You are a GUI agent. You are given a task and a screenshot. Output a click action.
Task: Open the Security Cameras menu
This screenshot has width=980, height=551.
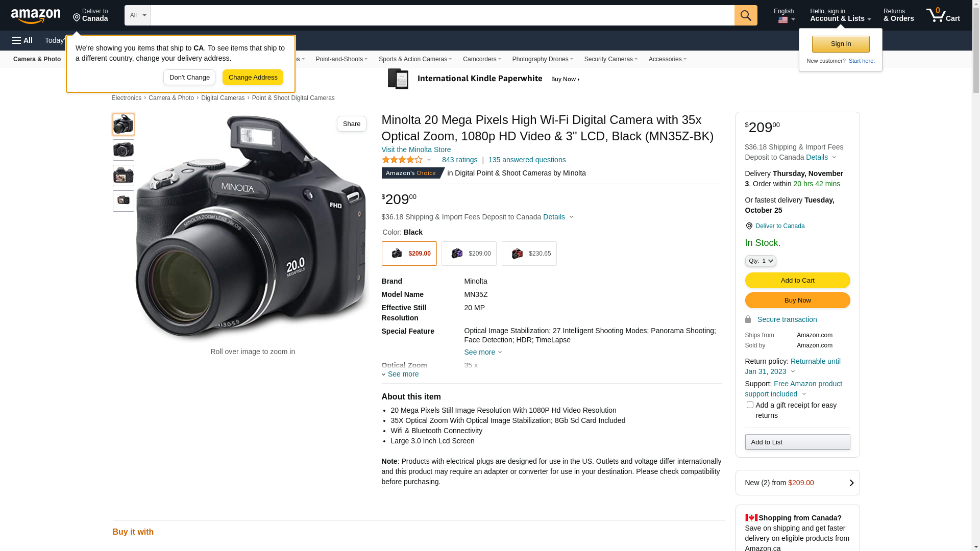[x=610, y=59]
